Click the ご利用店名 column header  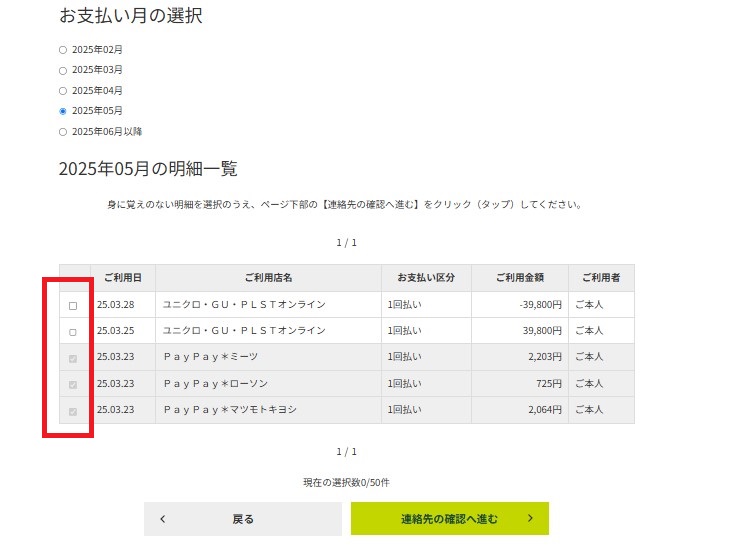click(x=268, y=278)
